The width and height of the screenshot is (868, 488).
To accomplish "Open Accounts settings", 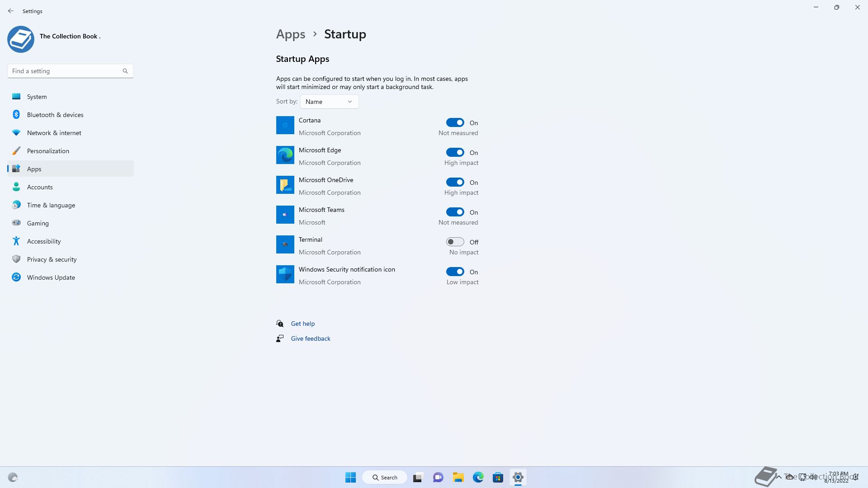I will coord(71,187).
